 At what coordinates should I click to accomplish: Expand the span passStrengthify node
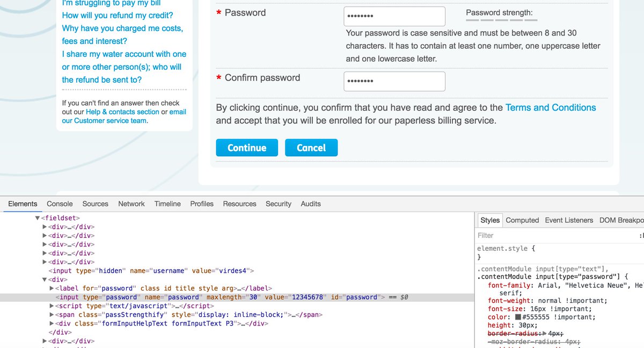[52, 315]
